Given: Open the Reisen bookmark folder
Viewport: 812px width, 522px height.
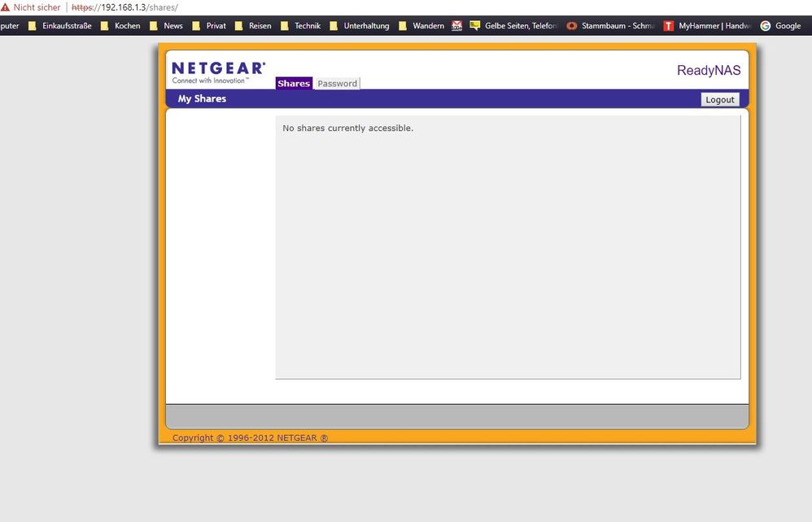Looking at the screenshot, I should (253, 25).
